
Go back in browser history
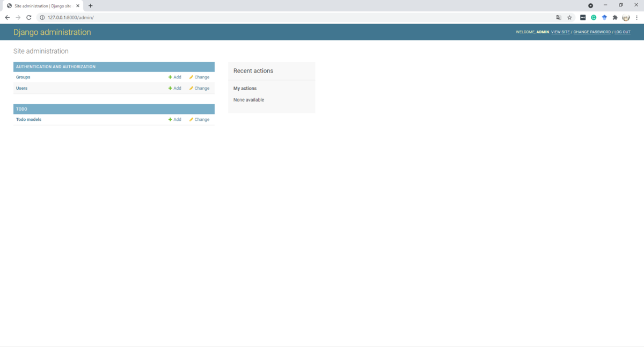(x=7, y=17)
